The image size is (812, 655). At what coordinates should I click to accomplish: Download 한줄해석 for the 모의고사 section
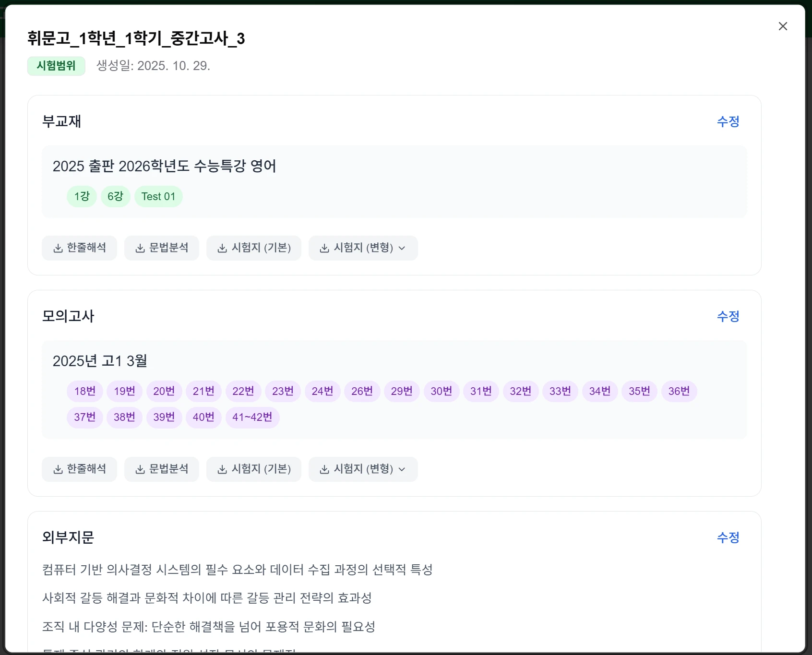pyautogui.click(x=79, y=469)
